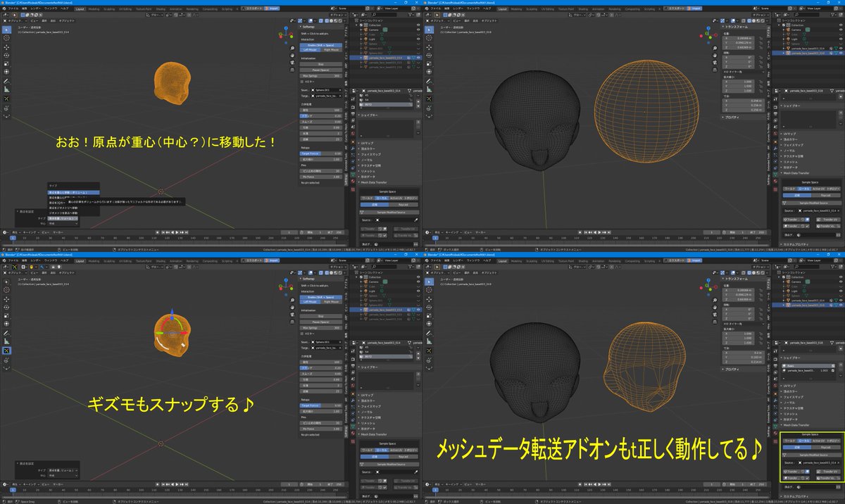This screenshot has width=845, height=504.
Task: Lock location X in top-right Transform panel
Action: pyautogui.click(x=760, y=38)
